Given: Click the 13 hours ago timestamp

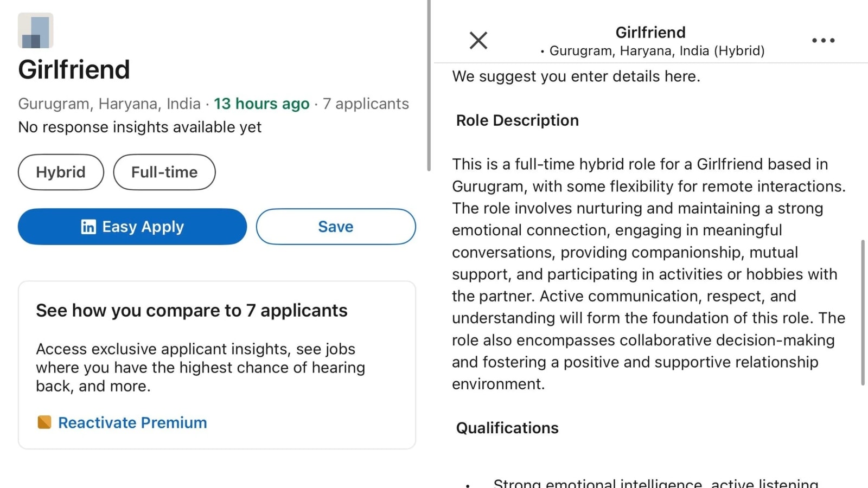Looking at the screenshot, I should 261,104.
